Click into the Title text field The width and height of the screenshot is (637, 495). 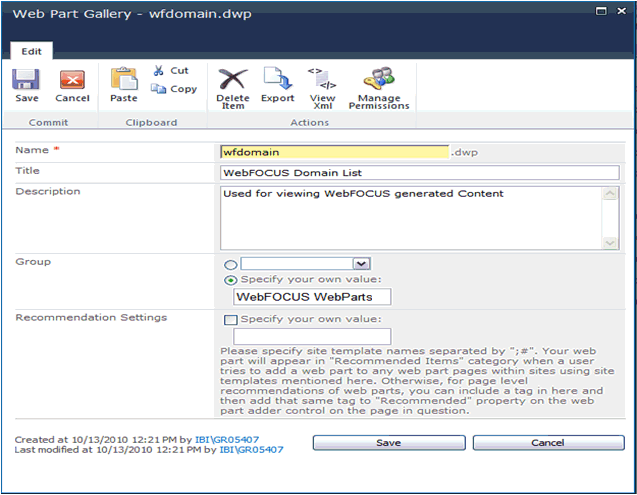pyautogui.click(x=419, y=172)
